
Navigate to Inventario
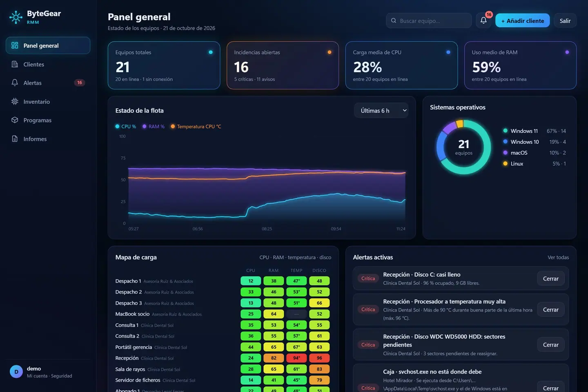(48, 101)
